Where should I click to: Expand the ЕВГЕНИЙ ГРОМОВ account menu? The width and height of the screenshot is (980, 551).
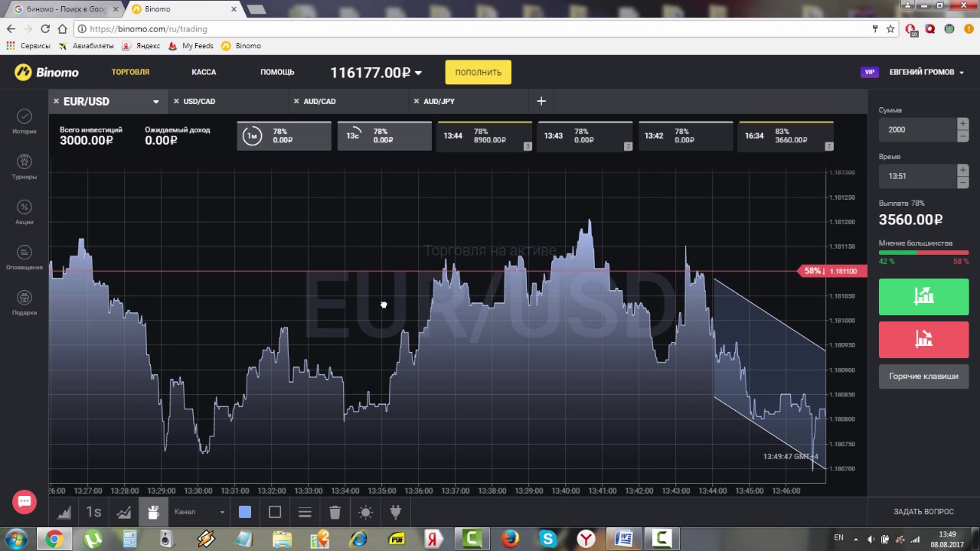926,72
